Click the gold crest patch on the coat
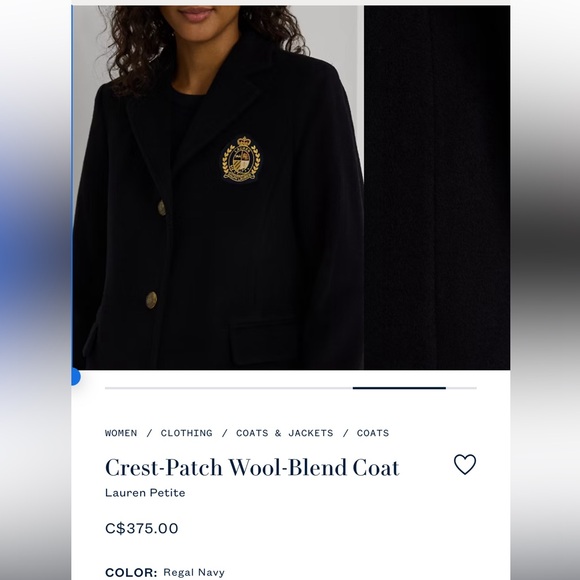580x580 pixels. coord(241,159)
